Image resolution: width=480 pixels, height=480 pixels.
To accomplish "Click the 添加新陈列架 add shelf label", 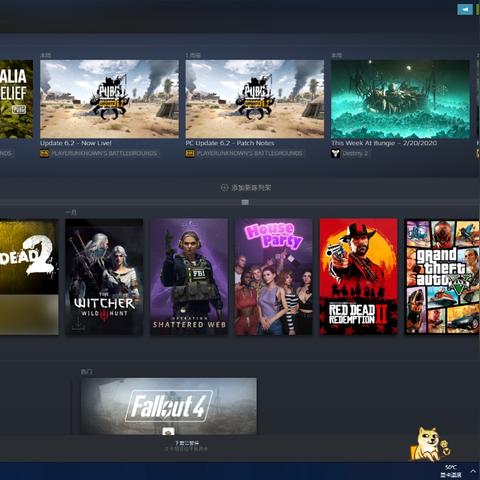I will [x=251, y=188].
